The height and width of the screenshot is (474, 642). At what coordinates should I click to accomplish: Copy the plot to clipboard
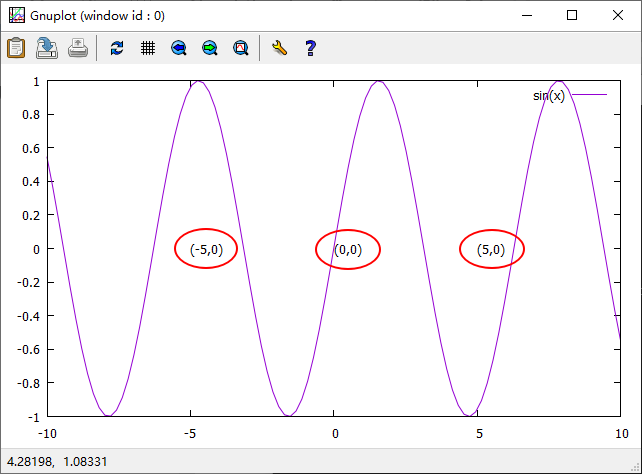[x=16, y=48]
